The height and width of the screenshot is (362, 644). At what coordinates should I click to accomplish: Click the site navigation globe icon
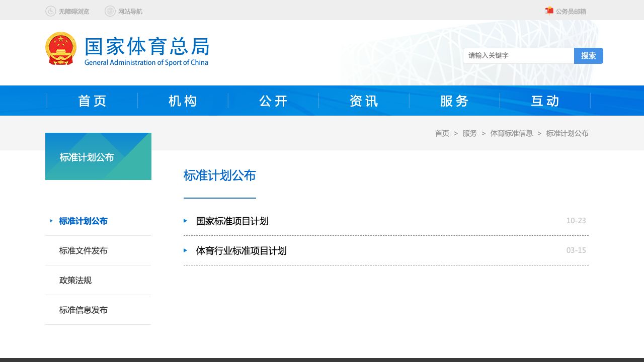tap(110, 11)
